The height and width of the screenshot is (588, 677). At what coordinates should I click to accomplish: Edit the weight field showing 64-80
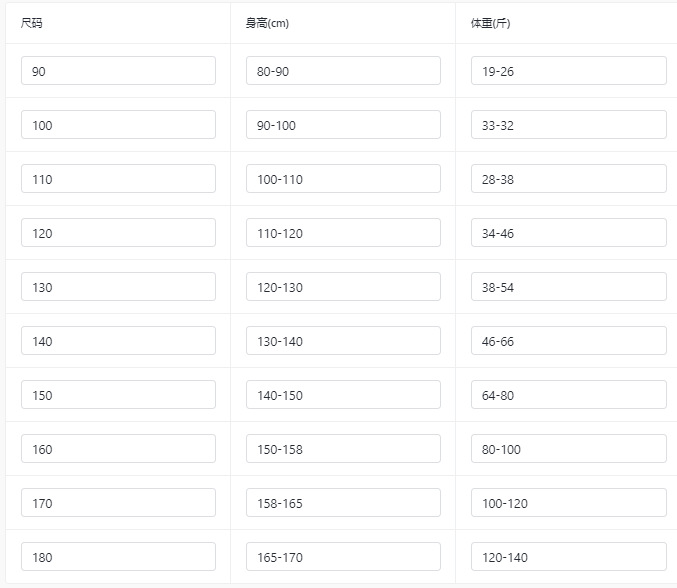569,395
